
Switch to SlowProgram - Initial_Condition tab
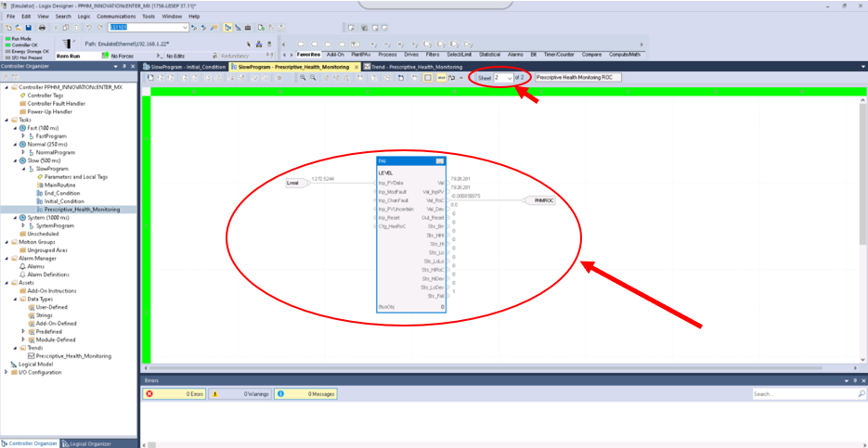coord(185,67)
